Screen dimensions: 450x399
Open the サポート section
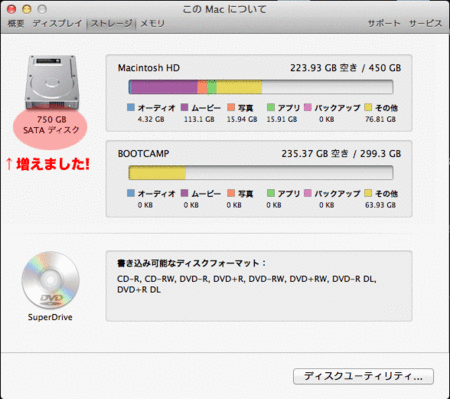pyautogui.click(x=384, y=23)
